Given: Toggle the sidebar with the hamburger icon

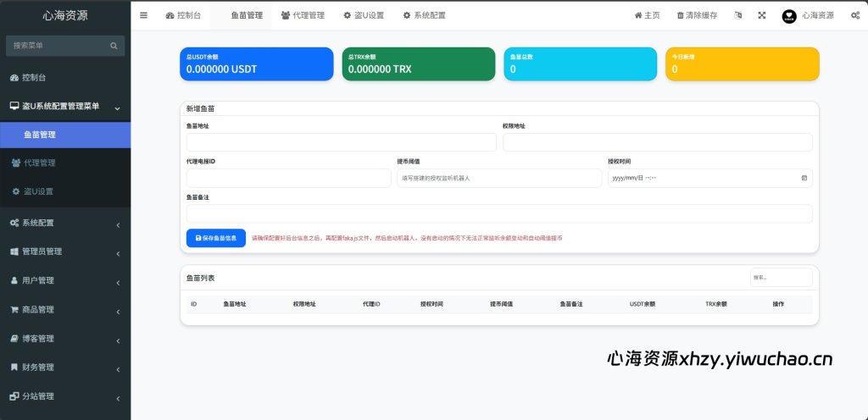Looking at the screenshot, I should 143,15.
